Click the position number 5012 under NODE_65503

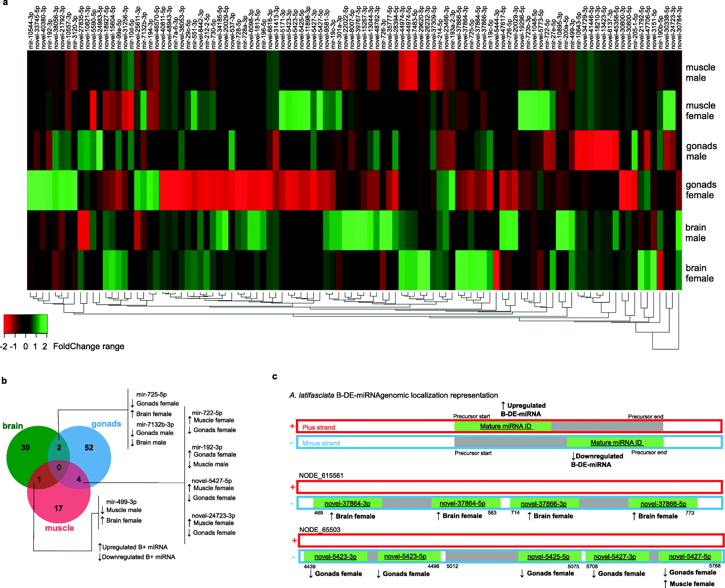pos(452,566)
